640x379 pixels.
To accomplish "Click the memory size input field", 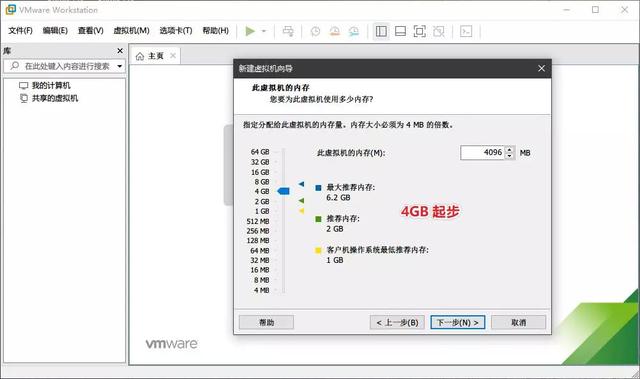I will click(x=482, y=153).
